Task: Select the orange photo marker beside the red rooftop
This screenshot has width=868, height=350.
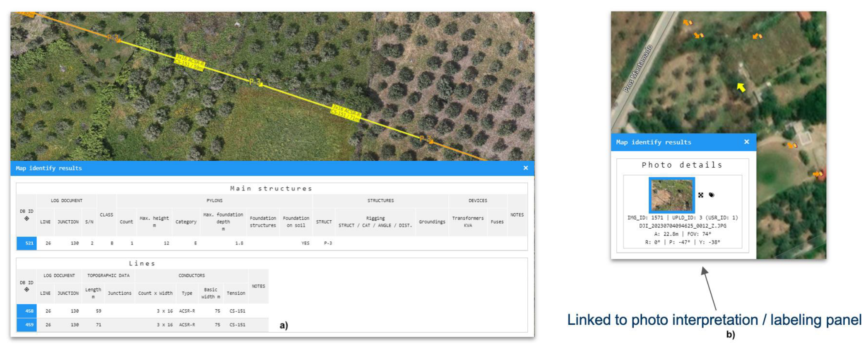Action: pyautogui.click(x=818, y=174)
